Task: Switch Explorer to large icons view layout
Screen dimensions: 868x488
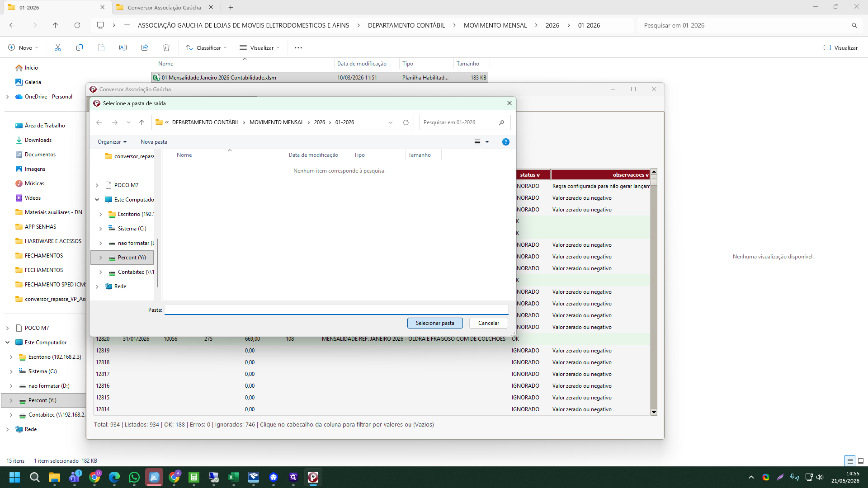Action: [861, 461]
